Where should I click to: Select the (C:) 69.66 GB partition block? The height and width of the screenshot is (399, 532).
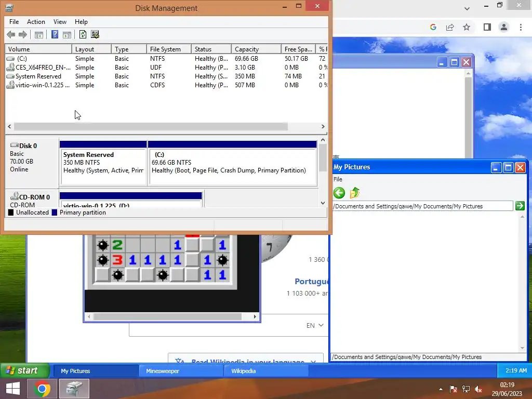(x=232, y=163)
